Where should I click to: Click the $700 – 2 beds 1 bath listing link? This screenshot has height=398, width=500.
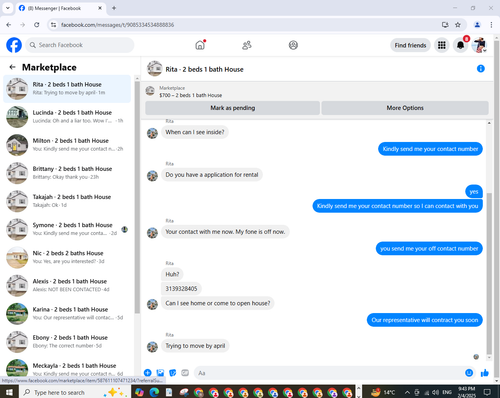point(190,95)
